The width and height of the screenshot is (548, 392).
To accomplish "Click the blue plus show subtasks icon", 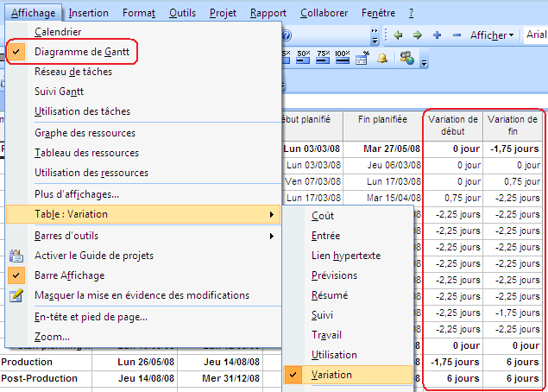I will [437, 35].
